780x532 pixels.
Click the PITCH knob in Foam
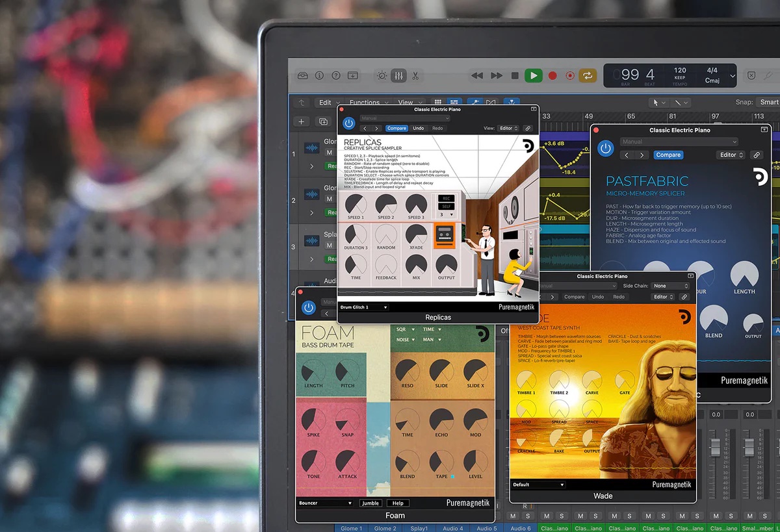click(347, 371)
